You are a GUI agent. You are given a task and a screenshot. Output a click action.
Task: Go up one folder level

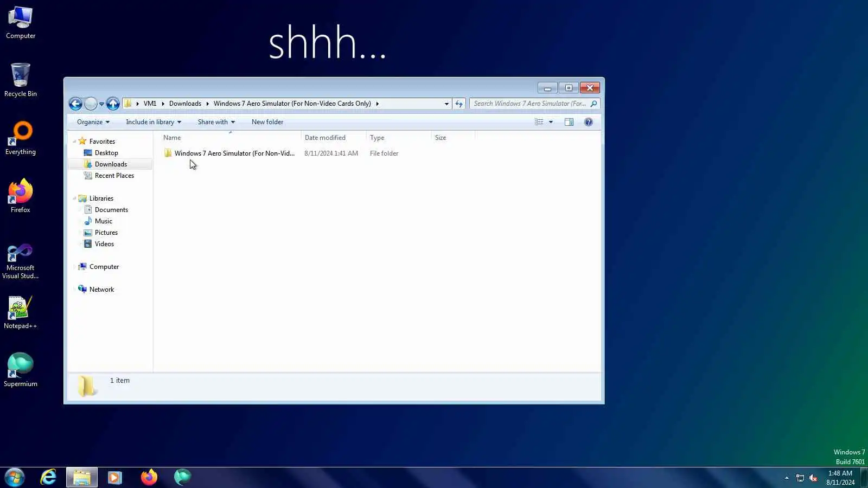click(x=113, y=104)
